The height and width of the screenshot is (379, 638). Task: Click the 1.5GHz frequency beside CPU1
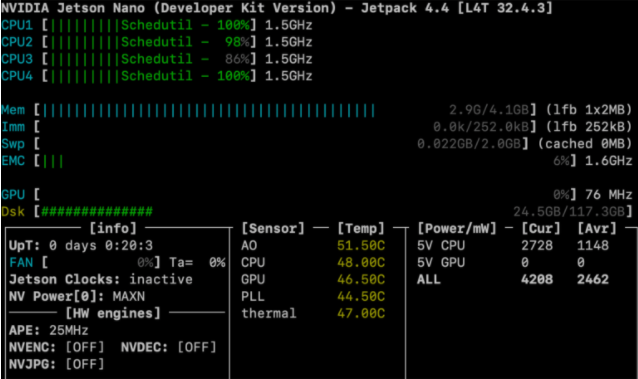pos(288,25)
